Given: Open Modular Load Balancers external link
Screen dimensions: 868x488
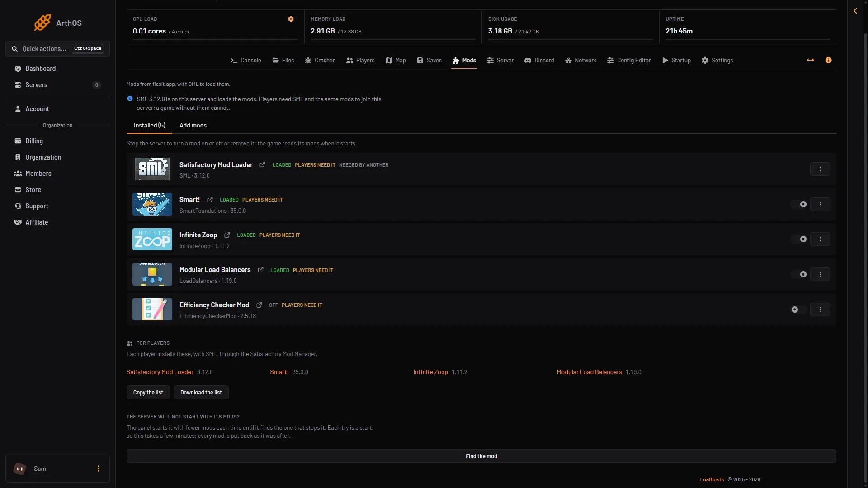Looking at the screenshot, I should 260,270.
